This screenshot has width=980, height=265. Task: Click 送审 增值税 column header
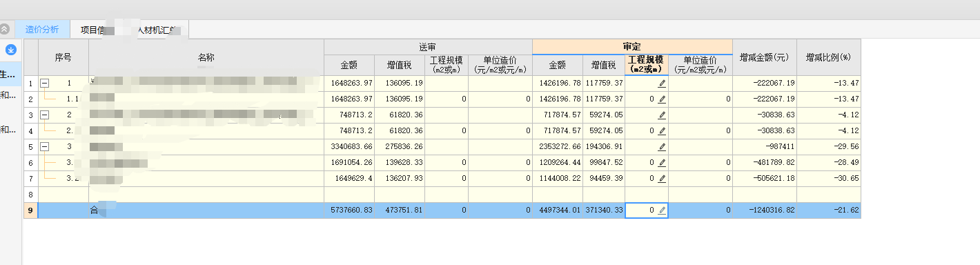[400, 65]
